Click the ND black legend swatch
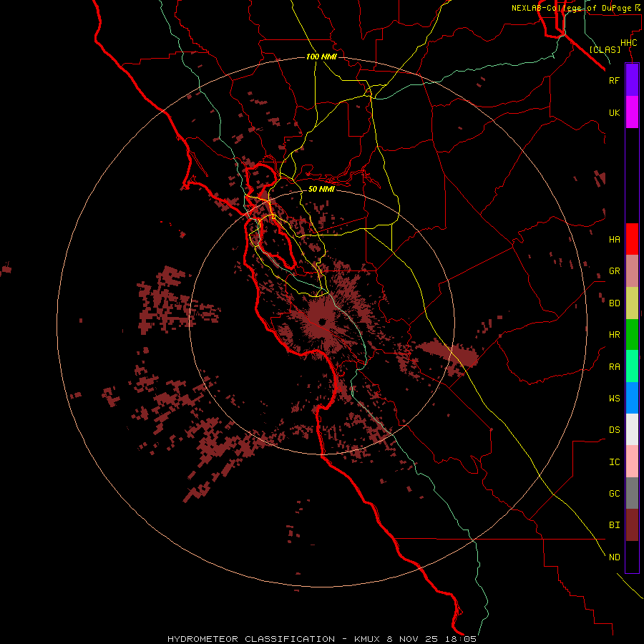 tap(632, 557)
